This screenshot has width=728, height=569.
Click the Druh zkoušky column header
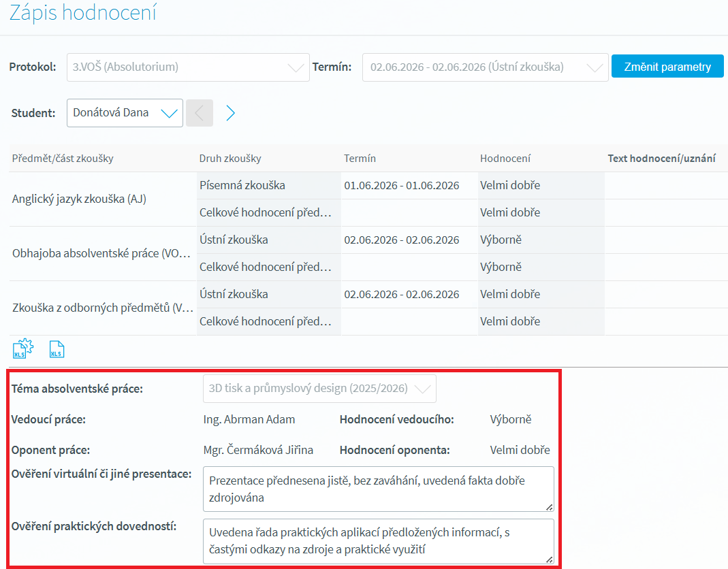(230, 159)
